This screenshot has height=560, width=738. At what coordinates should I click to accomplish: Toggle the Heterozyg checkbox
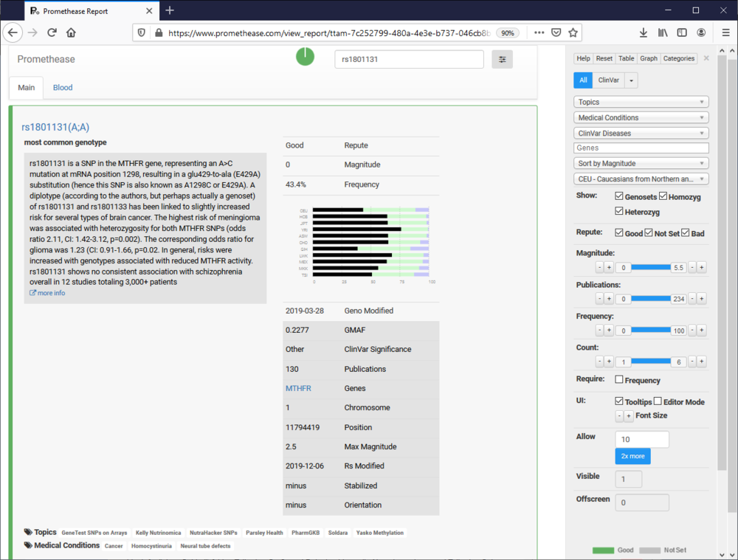pos(619,212)
